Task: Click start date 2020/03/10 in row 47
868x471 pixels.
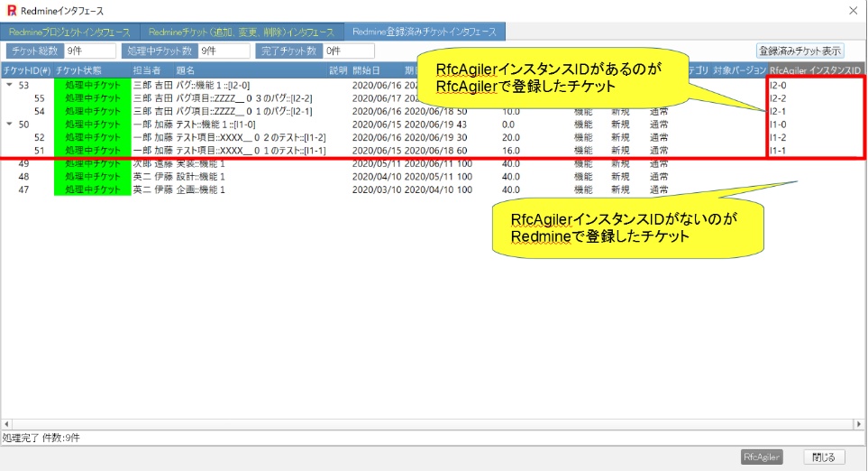Action: click(x=377, y=189)
